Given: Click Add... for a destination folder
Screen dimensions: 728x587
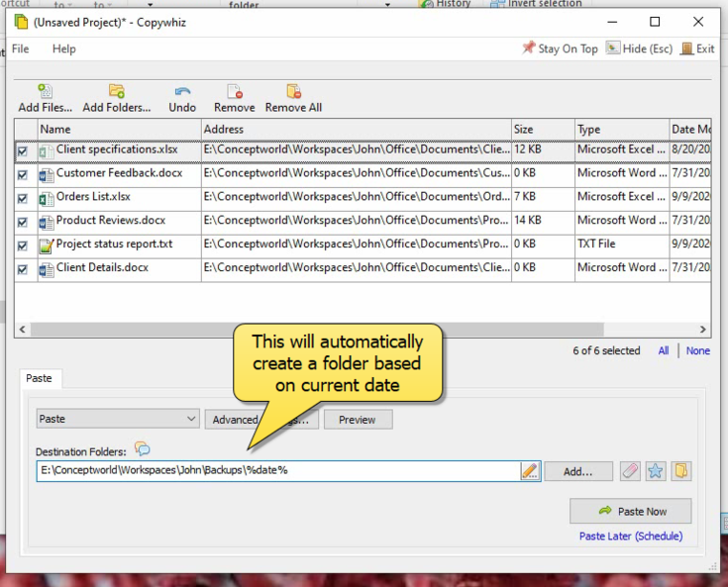Looking at the screenshot, I should 578,471.
